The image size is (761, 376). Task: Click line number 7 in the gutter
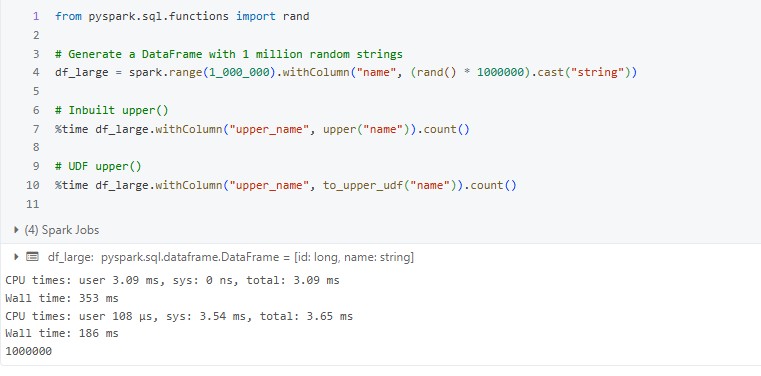(x=36, y=130)
